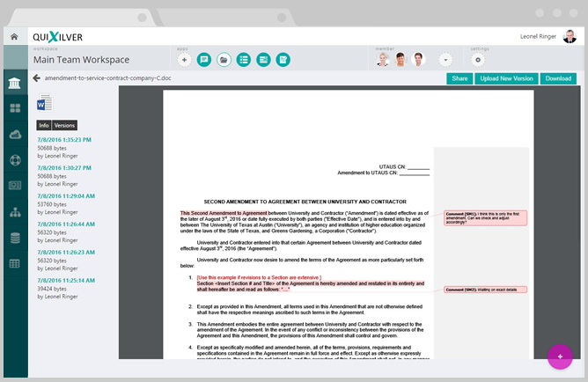This screenshot has height=382, width=588.
Task: Add a new app with plus icon
Action: pos(184,60)
